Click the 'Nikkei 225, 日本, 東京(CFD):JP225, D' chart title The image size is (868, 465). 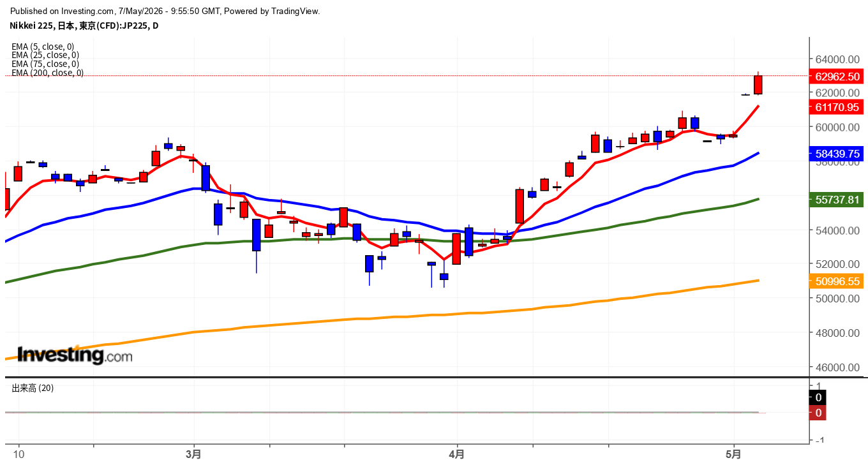(x=84, y=26)
